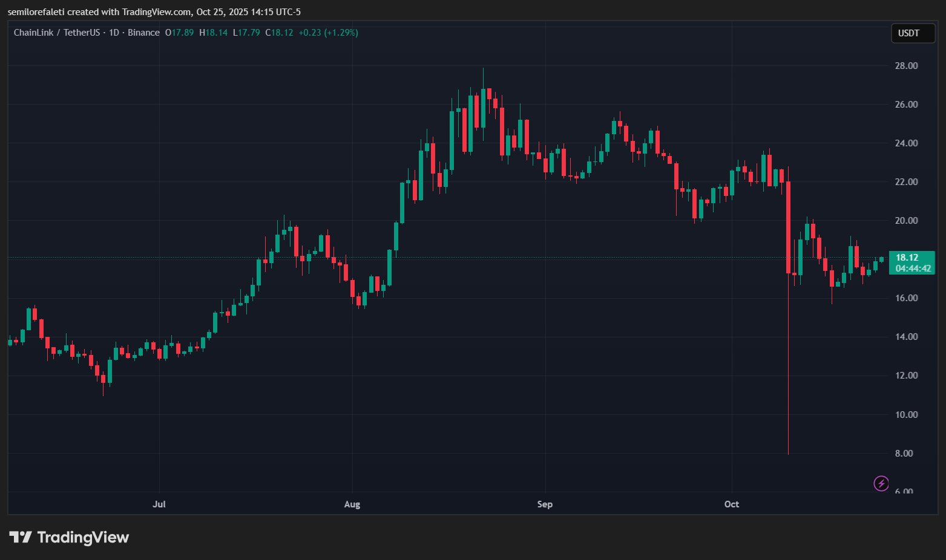
Task: Click the high value 18.14 in the legend
Action: point(216,33)
